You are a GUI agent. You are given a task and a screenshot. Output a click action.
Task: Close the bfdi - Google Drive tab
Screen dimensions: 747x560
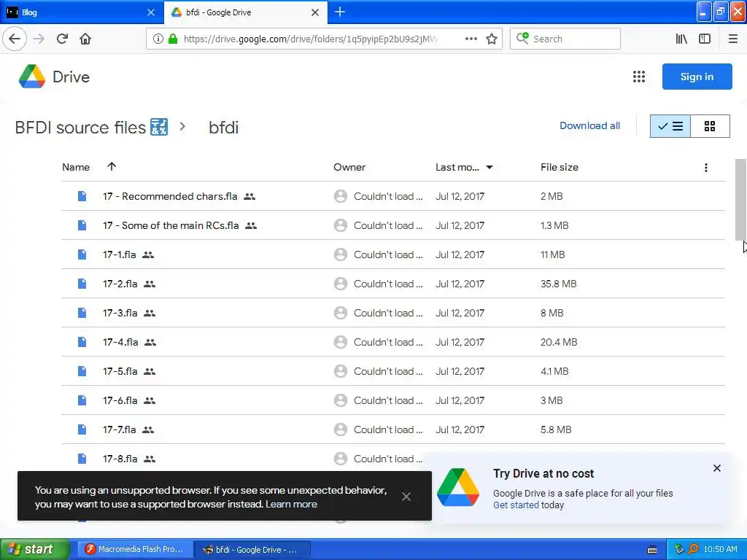pyautogui.click(x=315, y=12)
